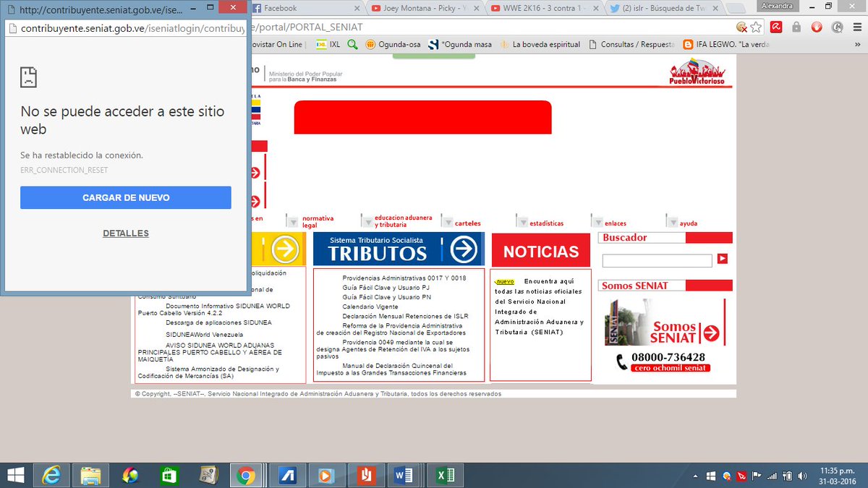This screenshot has height=488, width=868.
Task: Open Calendario Vigente link
Action: click(x=370, y=307)
